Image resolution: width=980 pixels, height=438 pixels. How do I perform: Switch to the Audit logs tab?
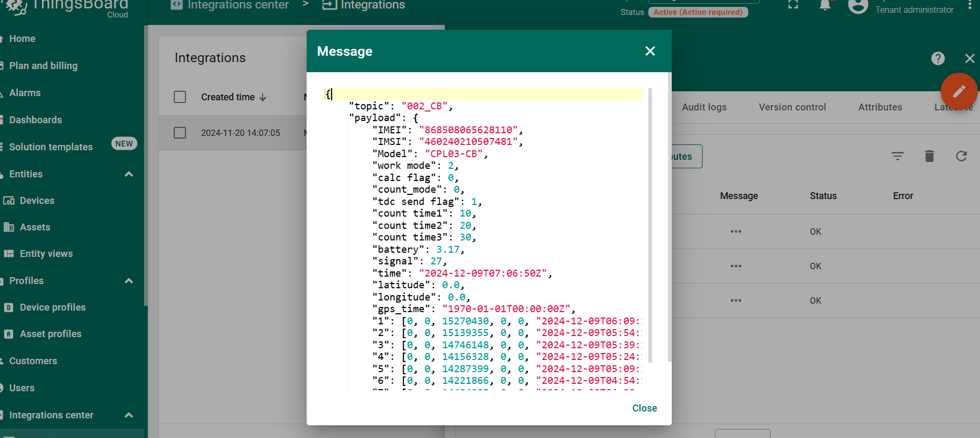pyautogui.click(x=704, y=107)
